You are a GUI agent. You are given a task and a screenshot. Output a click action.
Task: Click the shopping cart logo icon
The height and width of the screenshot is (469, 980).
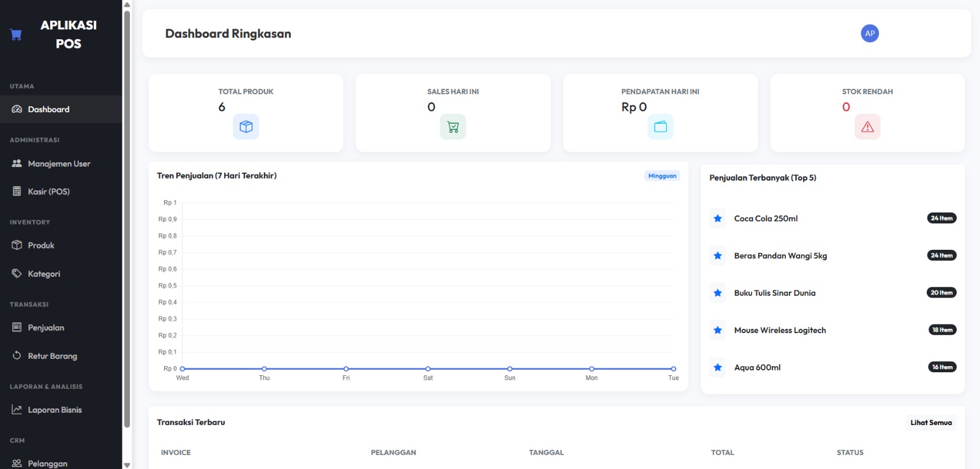point(17,35)
